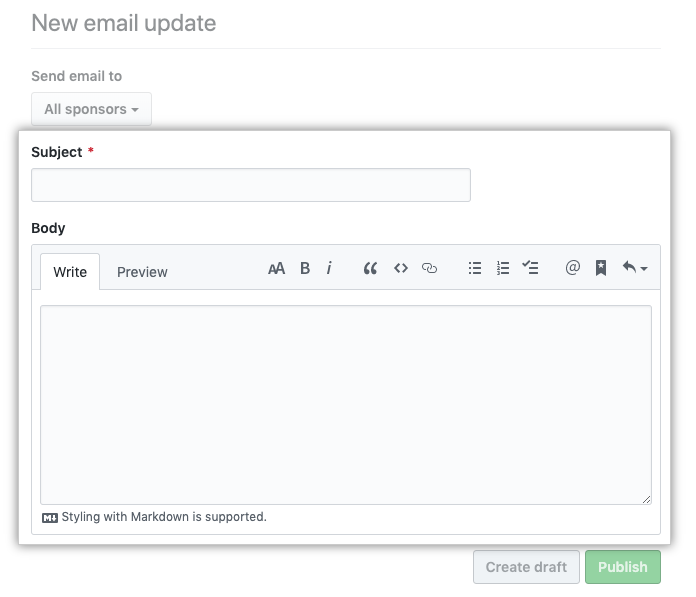Click the bookmark reference icon
The height and width of the screenshot is (597, 696).
click(601, 268)
